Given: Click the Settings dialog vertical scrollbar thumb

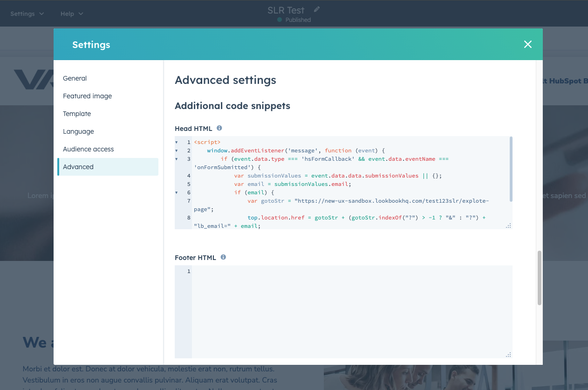Looking at the screenshot, I should coord(540,278).
